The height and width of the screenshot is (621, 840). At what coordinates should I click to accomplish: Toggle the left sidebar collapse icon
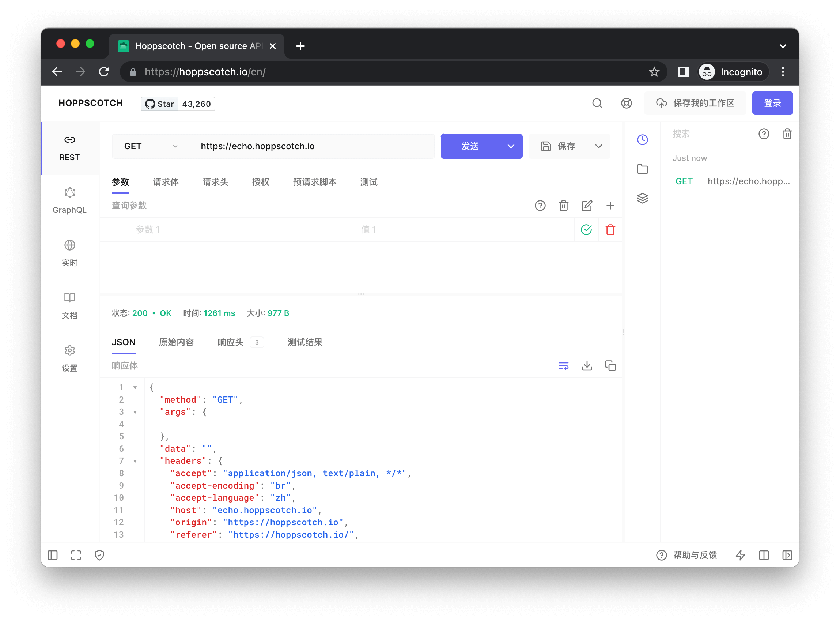pyautogui.click(x=53, y=555)
